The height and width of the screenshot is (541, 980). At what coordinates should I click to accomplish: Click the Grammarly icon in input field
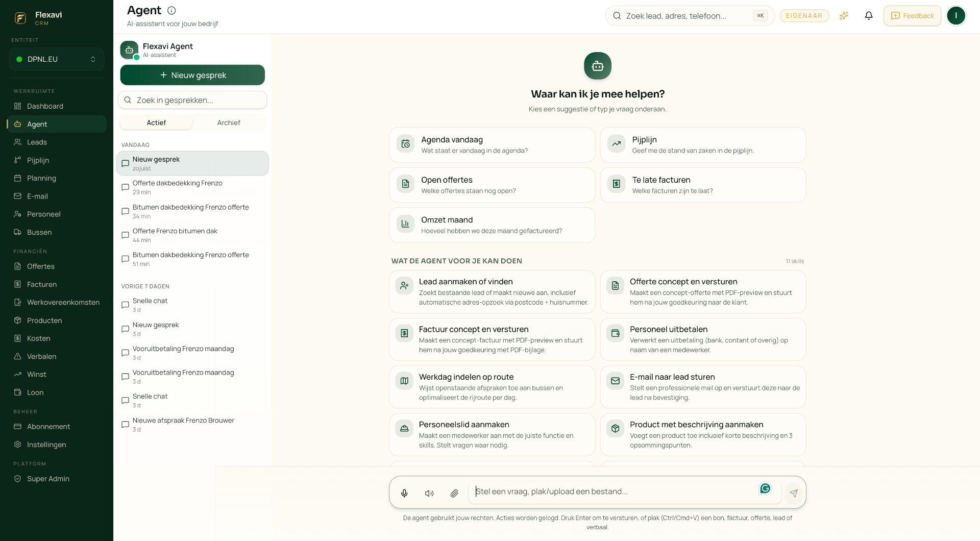pos(765,488)
